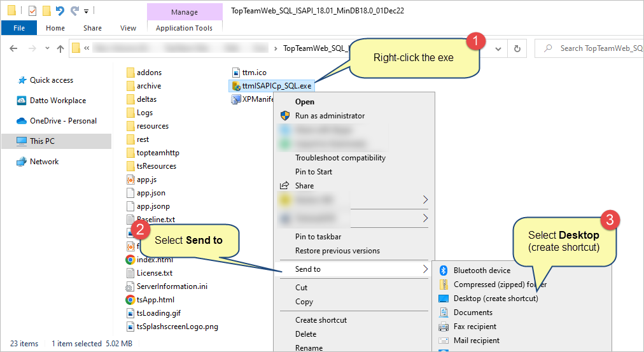Viewport: 644px width, 352px height.
Task: Select Documents in Send to submenu
Action: coord(473,313)
